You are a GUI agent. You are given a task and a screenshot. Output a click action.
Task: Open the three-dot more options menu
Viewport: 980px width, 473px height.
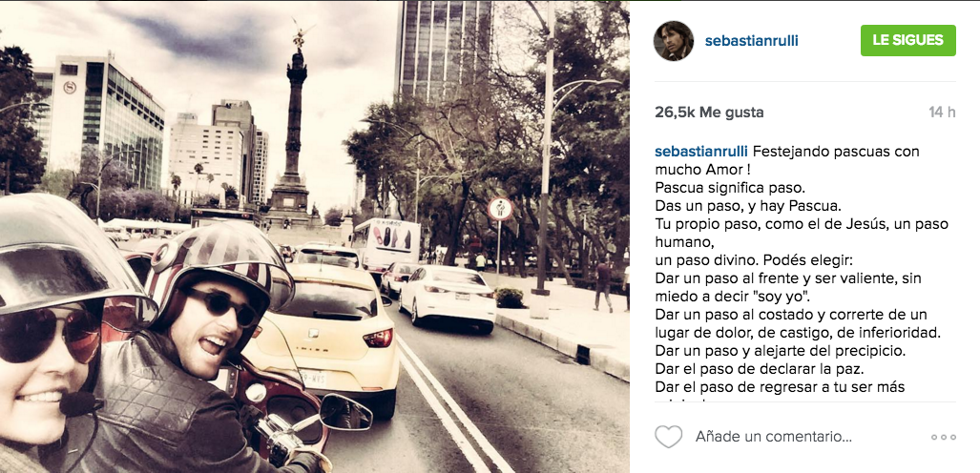[943, 438]
